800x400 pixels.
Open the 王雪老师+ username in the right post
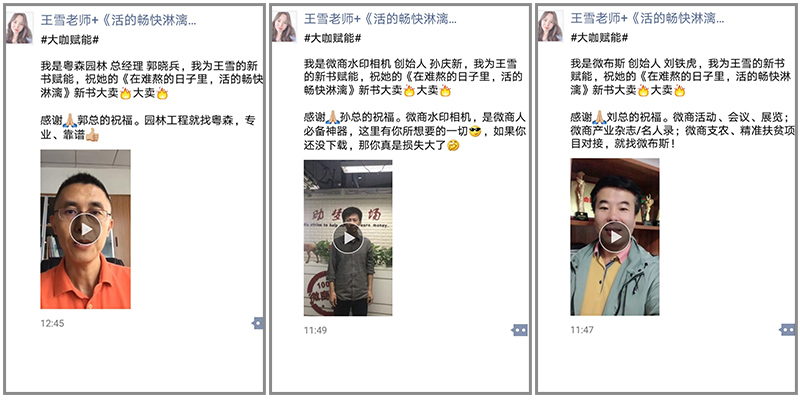point(647,19)
